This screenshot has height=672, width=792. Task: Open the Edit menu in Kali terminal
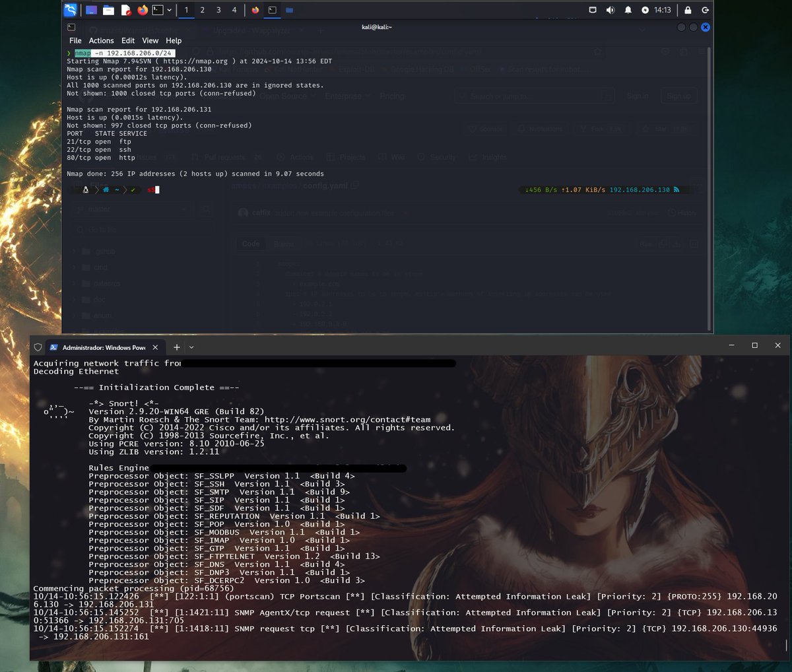pyautogui.click(x=128, y=40)
